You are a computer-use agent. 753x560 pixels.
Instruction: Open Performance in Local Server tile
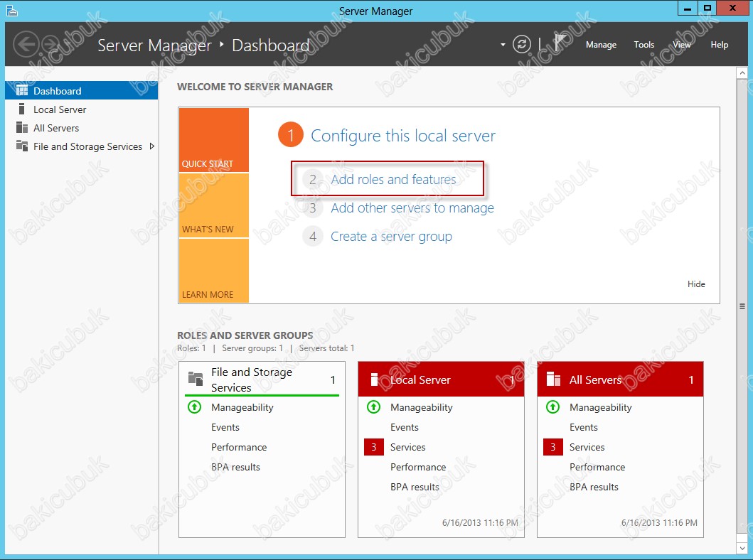[x=418, y=467]
